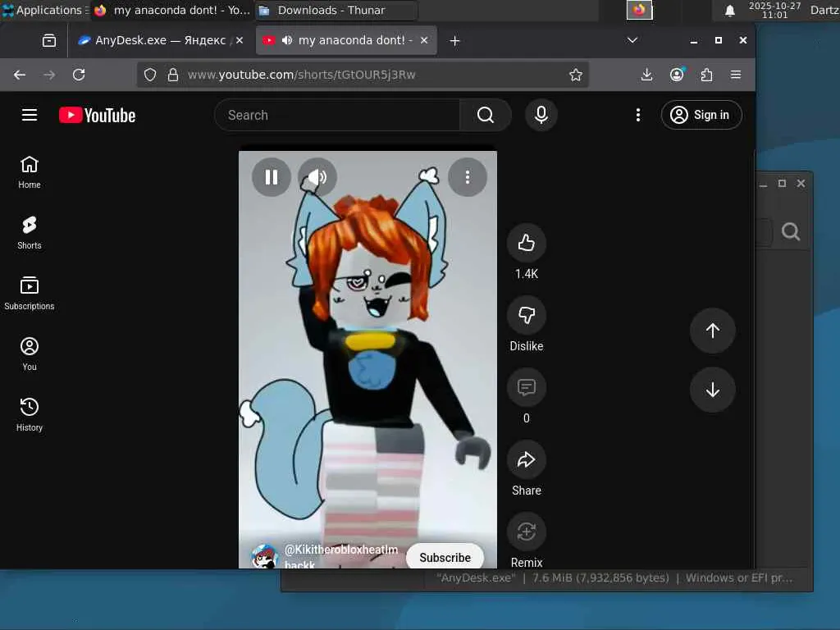View site security padlock info
Viewport: 840px width, 630px height.
click(172, 75)
